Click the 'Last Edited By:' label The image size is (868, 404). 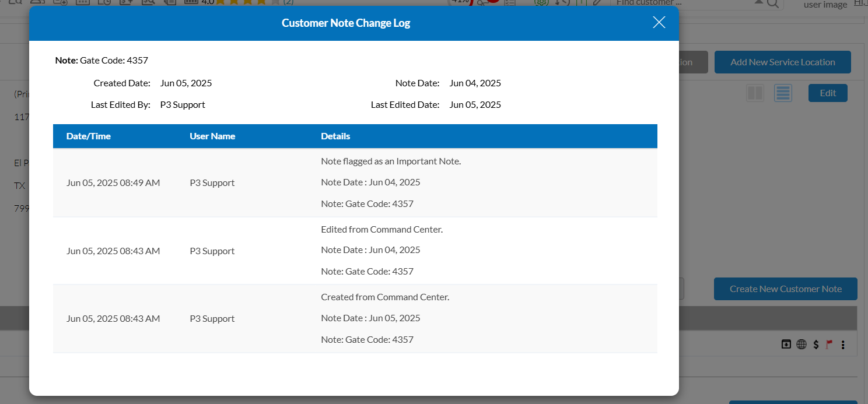(x=121, y=105)
